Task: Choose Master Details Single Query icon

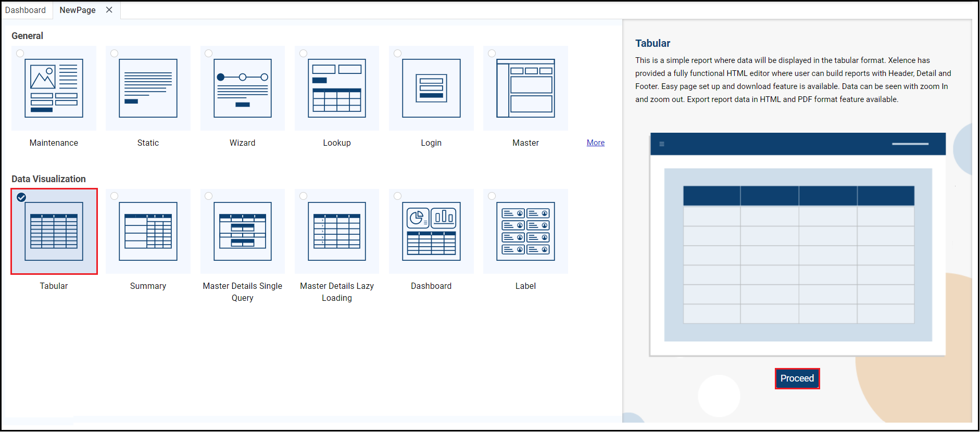Action: (243, 231)
